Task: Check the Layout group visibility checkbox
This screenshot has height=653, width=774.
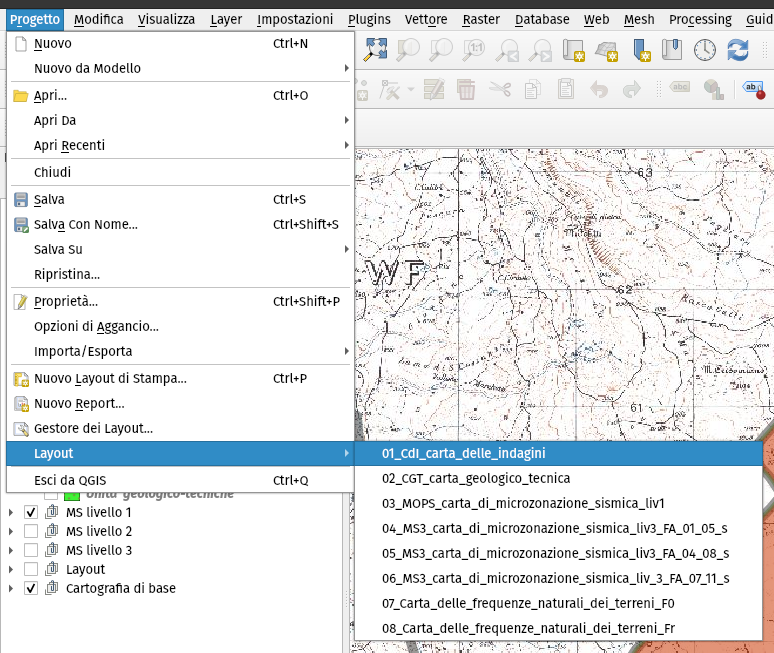Action: pos(31,569)
